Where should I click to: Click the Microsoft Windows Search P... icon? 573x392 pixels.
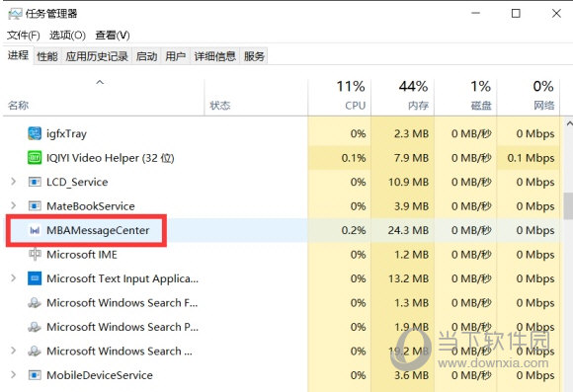click(35, 327)
